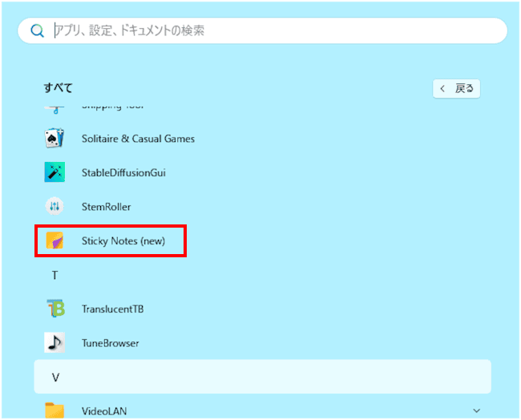Select the V letter section header

[x=55, y=377]
